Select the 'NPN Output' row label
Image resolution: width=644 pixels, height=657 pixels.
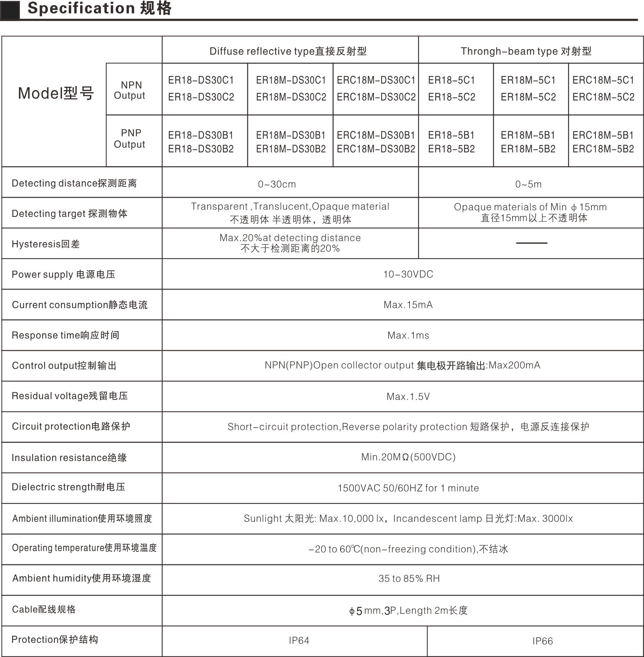point(130,90)
